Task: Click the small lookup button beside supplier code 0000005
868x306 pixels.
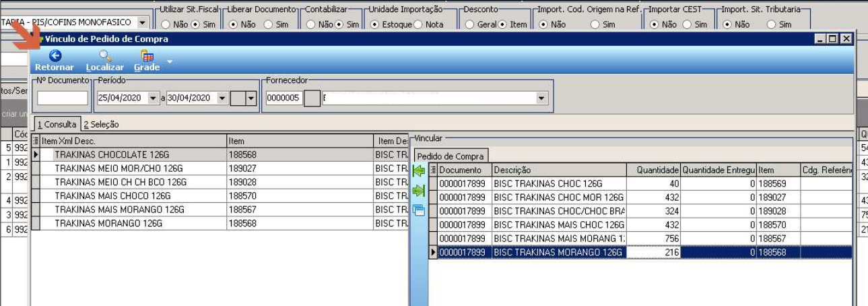Action: 312,98
